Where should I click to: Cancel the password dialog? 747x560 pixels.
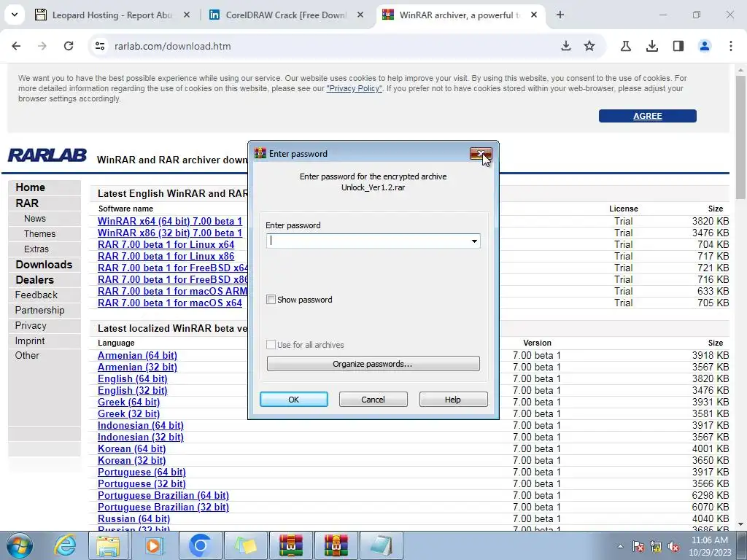(373, 400)
